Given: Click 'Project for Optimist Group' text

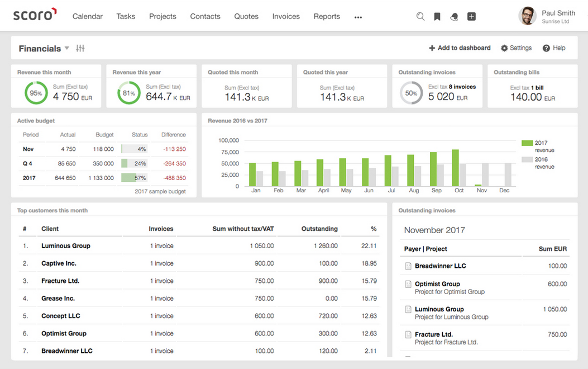Looking at the screenshot, I should coord(450,292).
